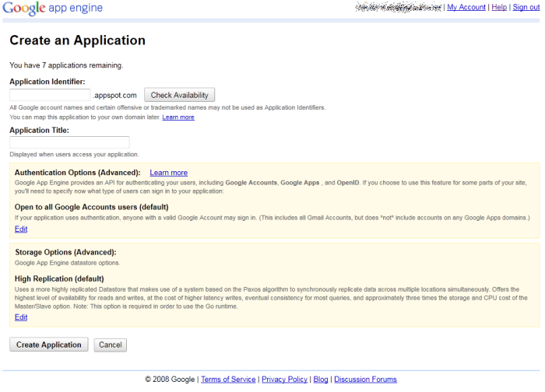Click the Google App Engine logo
Viewport: 545px width, 392px height.
[52, 9]
